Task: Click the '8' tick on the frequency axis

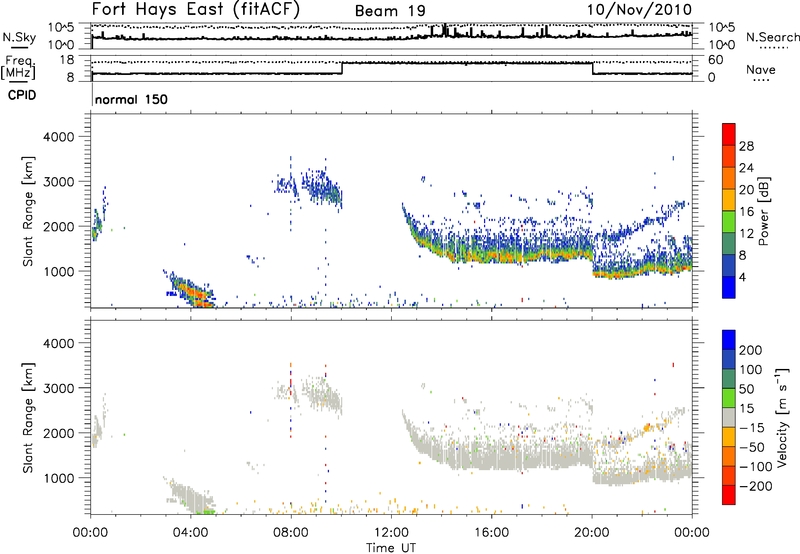Action: pyautogui.click(x=70, y=78)
